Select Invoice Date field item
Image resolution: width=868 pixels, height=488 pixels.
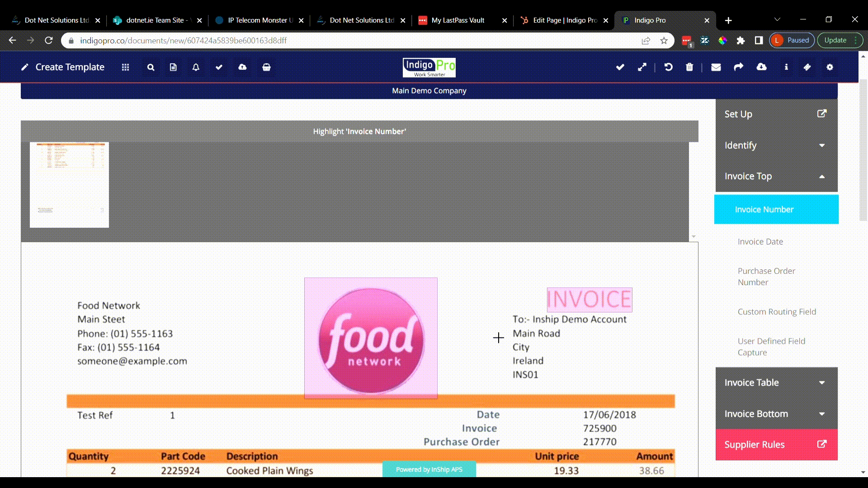tap(760, 242)
